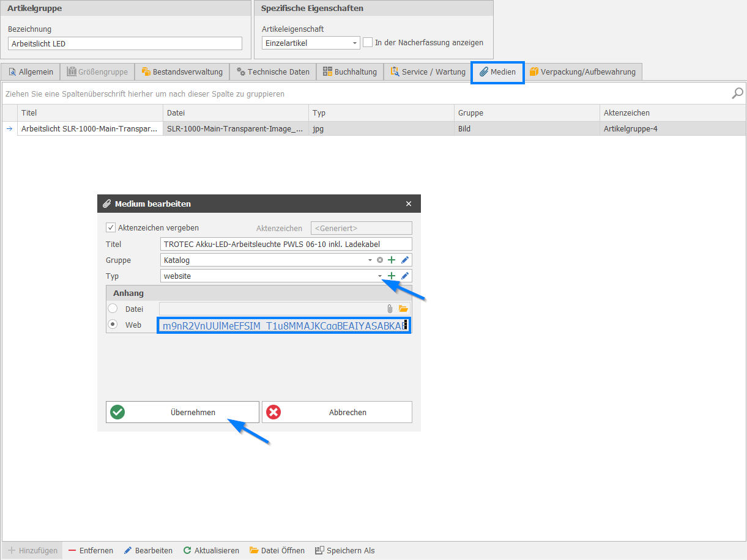Switch to the Technische Daten tab

273,72
